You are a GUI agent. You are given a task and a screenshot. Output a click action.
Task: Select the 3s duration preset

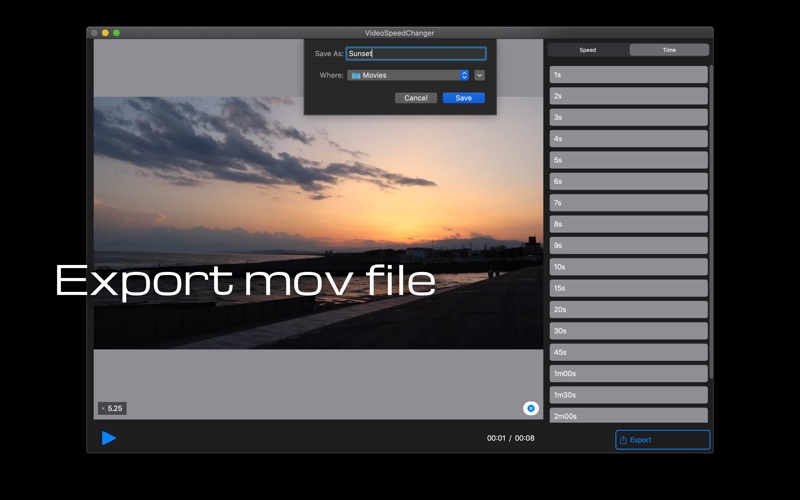coord(629,117)
